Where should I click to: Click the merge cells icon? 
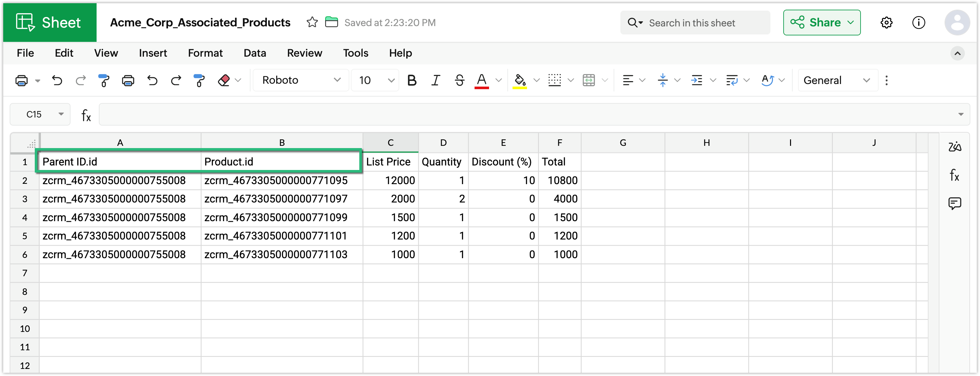pos(589,80)
